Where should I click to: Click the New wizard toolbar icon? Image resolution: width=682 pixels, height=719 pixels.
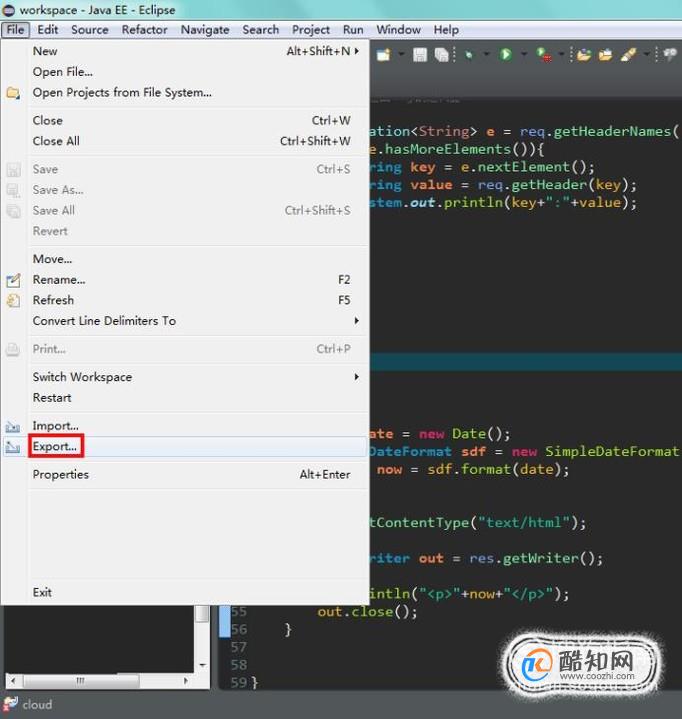383,55
